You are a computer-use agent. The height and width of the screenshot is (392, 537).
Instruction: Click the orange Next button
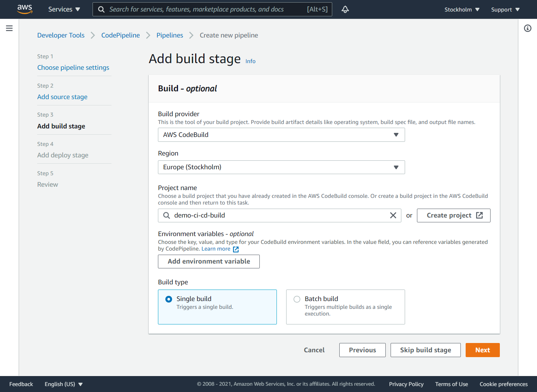pos(483,350)
